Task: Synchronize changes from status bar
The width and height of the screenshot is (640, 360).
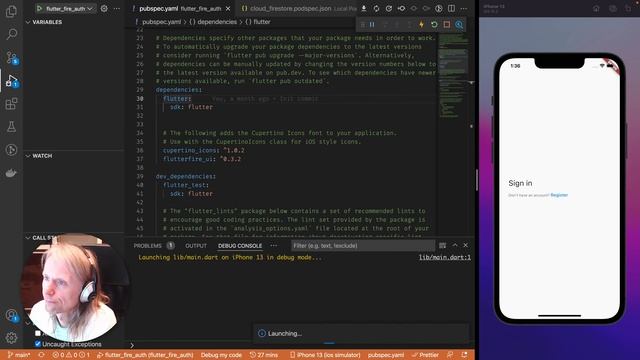Action: click(x=41, y=355)
